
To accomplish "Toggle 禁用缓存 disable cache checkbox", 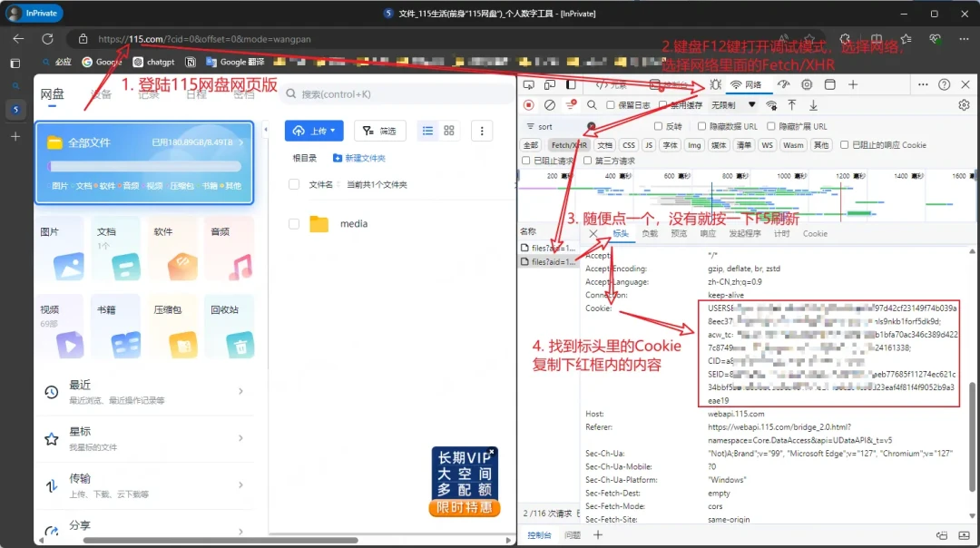I will [663, 105].
